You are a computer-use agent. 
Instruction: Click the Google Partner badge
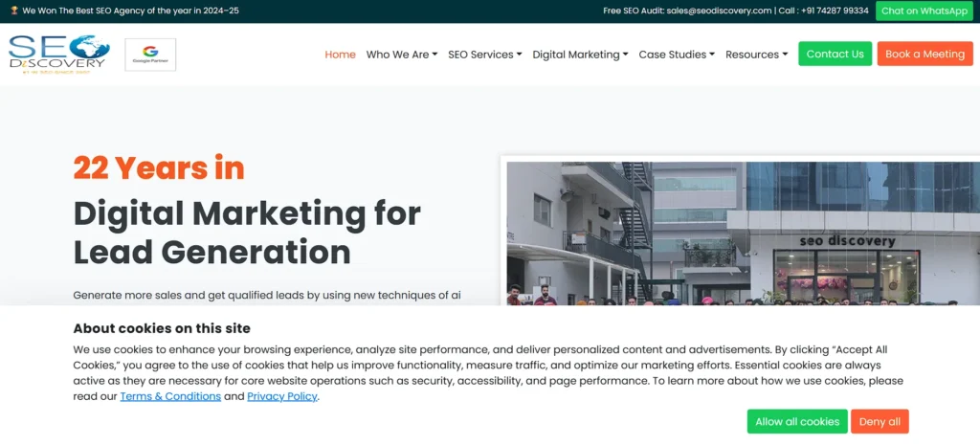tap(150, 55)
